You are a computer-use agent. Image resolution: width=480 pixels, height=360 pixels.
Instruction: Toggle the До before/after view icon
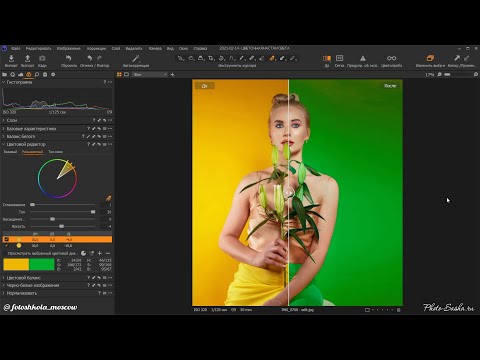point(327,58)
